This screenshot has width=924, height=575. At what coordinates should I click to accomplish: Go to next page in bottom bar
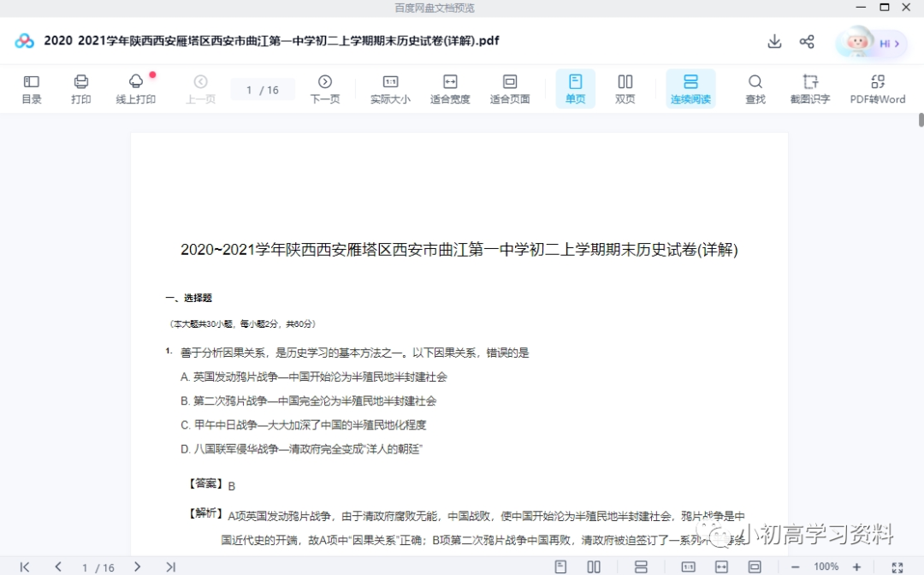pyautogui.click(x=137, y=566)
